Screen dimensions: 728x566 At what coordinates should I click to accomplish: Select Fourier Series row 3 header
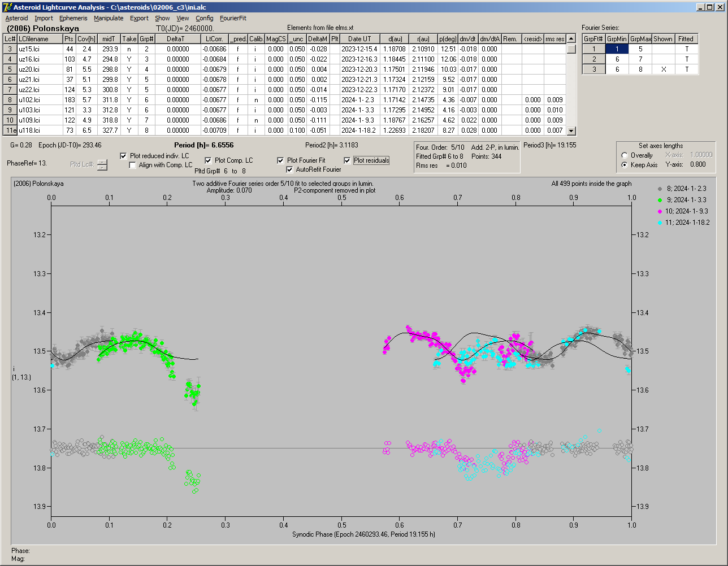click(594, 69)
